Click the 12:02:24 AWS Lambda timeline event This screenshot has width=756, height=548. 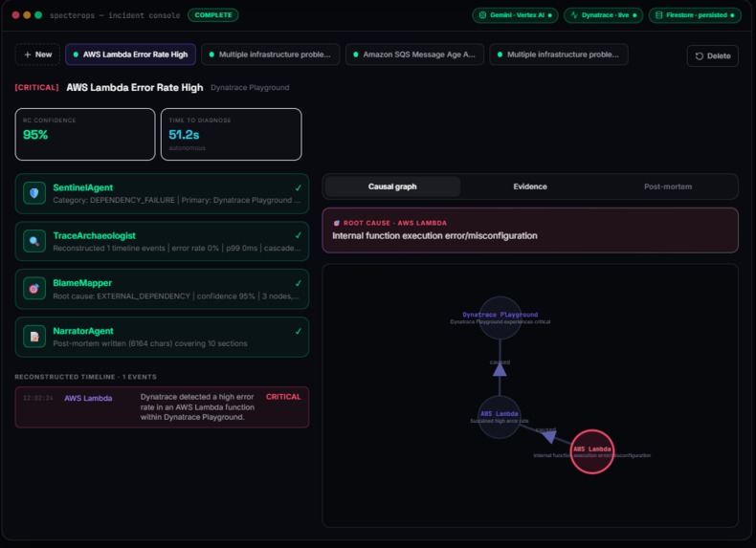162,406
